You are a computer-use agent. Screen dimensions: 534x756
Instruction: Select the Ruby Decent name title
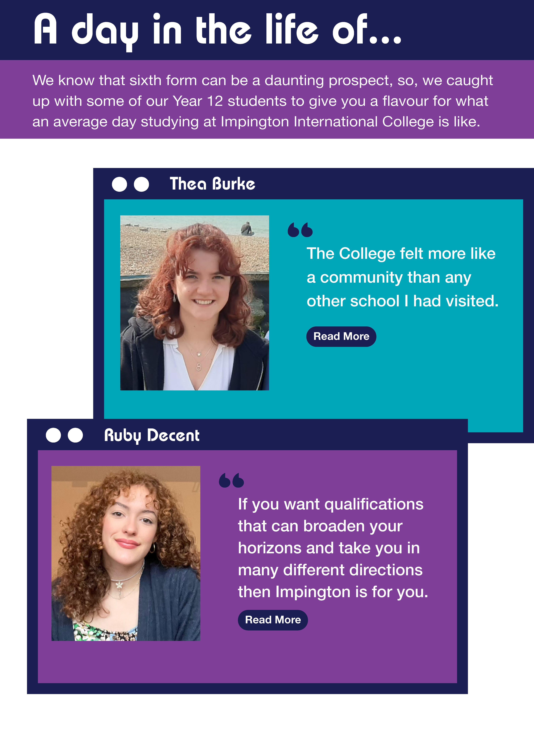point(152,435)
